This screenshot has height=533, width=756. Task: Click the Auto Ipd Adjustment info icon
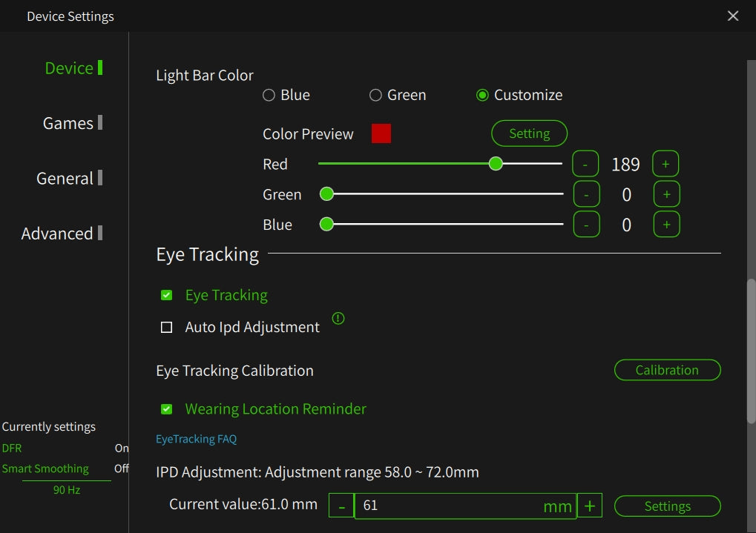[338, 319]
